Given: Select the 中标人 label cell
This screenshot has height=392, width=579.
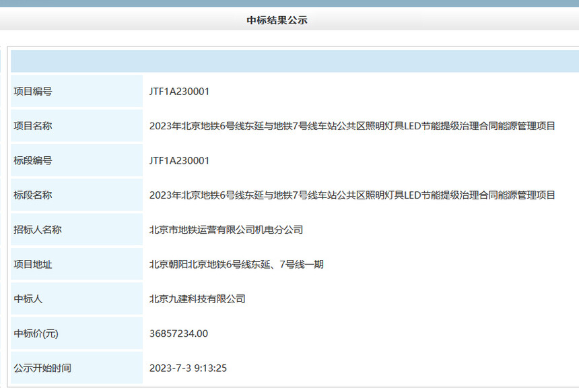Looking at the screenshot, I should tap(77, 298).
